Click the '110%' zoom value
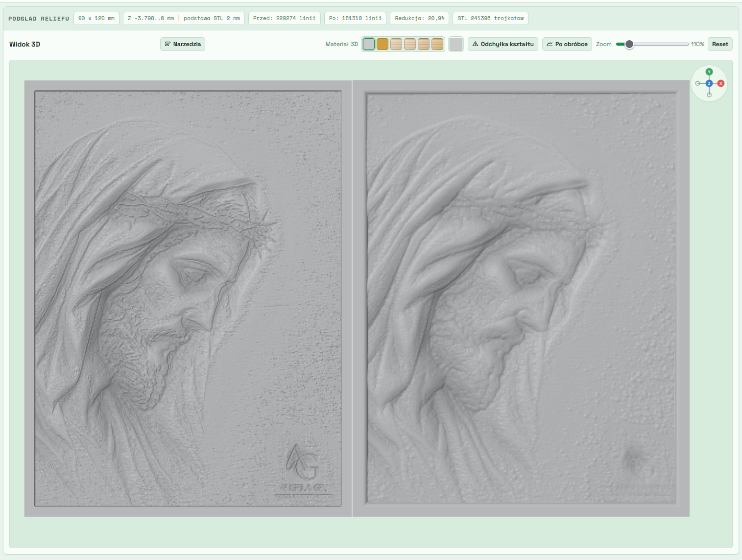Viewport: 742px width, 560px height. pos(697,44)
